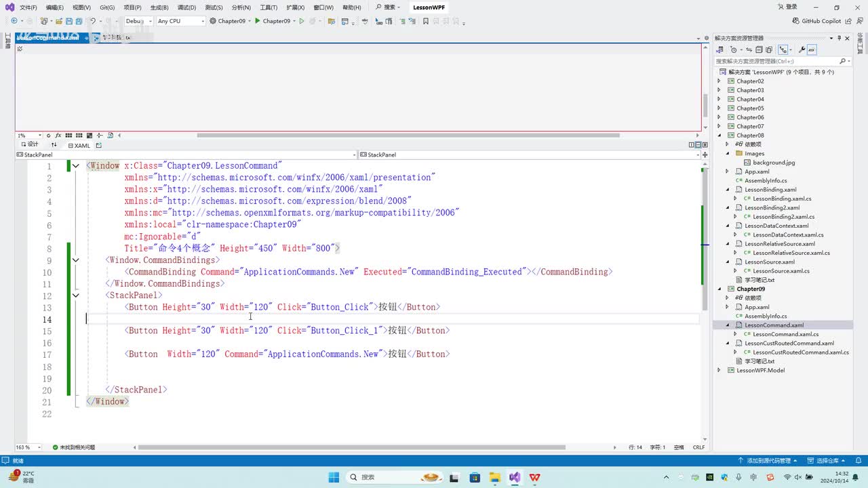
Task: Click the bookmark icon in the toolbar
Action: click(426, 21)
